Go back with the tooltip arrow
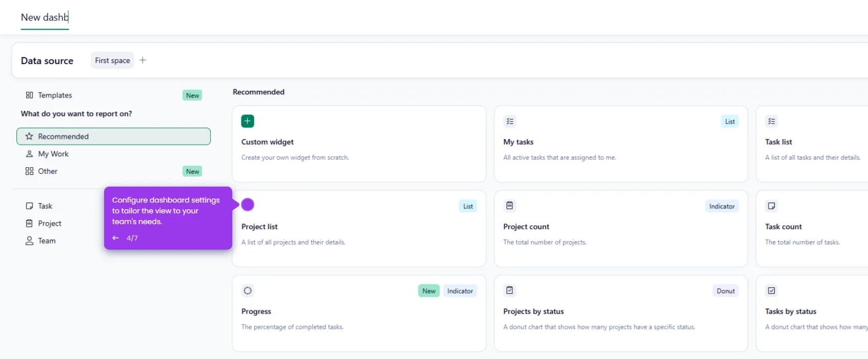 coord(115,238)
